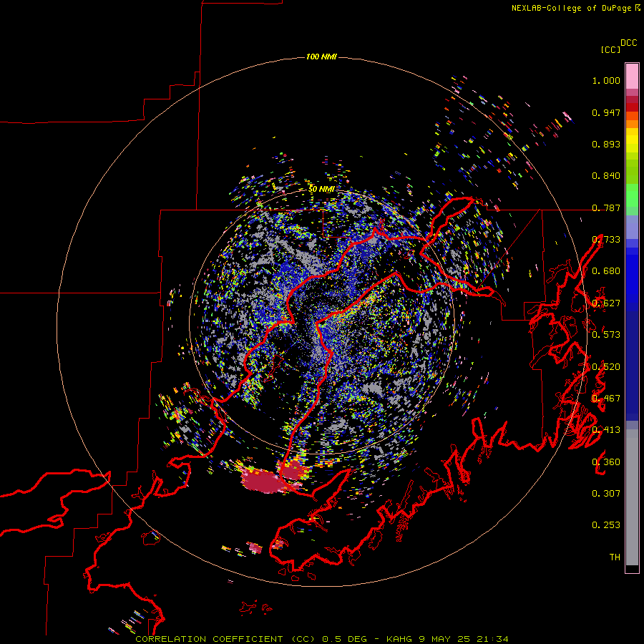Image resolution: width=644 pixels, height=644 pixels.
Task: Click the large crimson high-CC echo south of the radar
Action: [x=266, y=481]
